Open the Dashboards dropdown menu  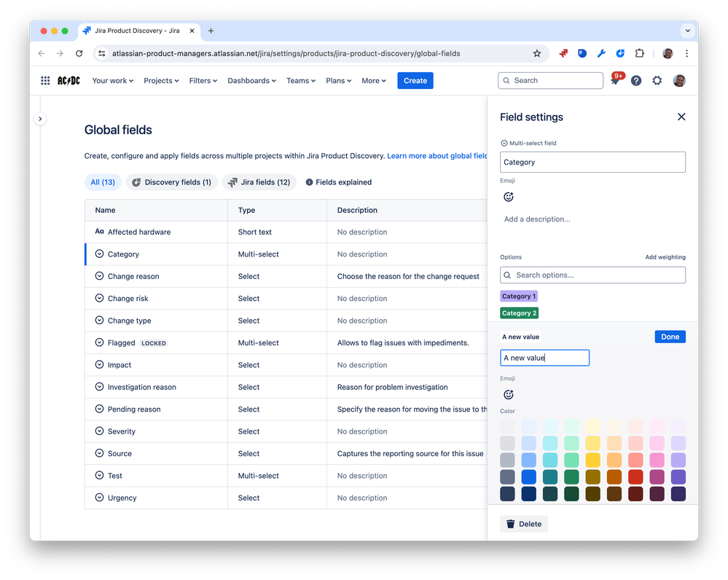pyautogui.click(x=251, y=81)
